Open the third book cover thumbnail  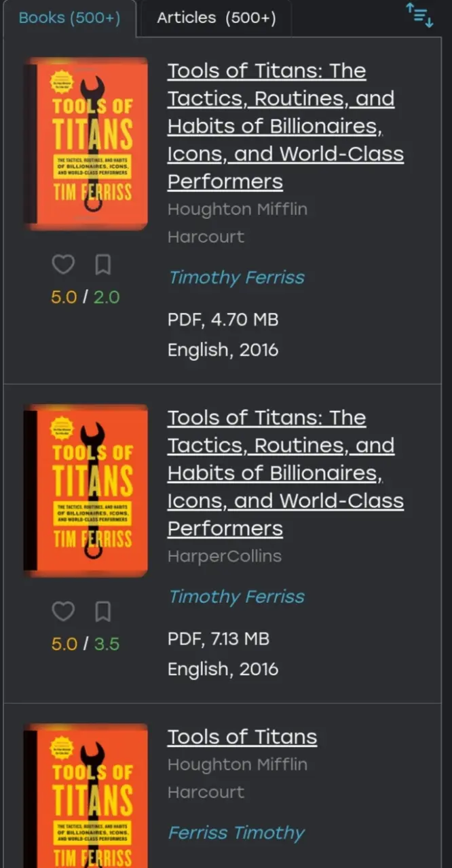(86, 795)
